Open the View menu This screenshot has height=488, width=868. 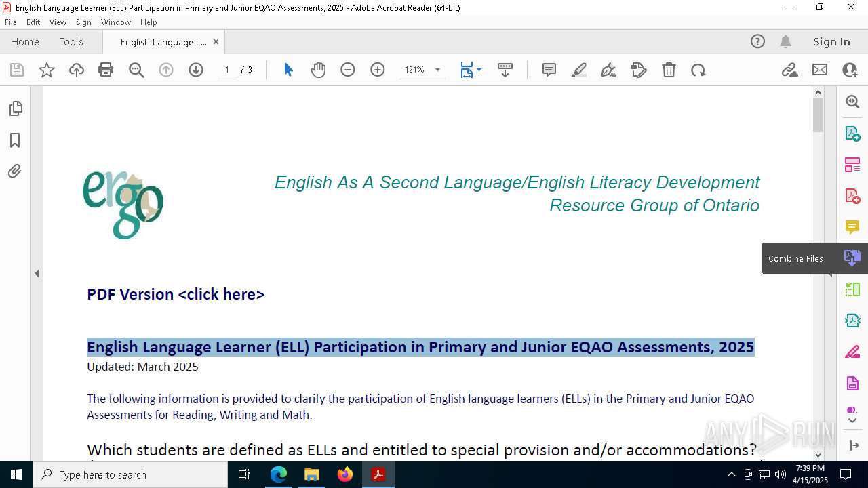(x=58, y=22)
